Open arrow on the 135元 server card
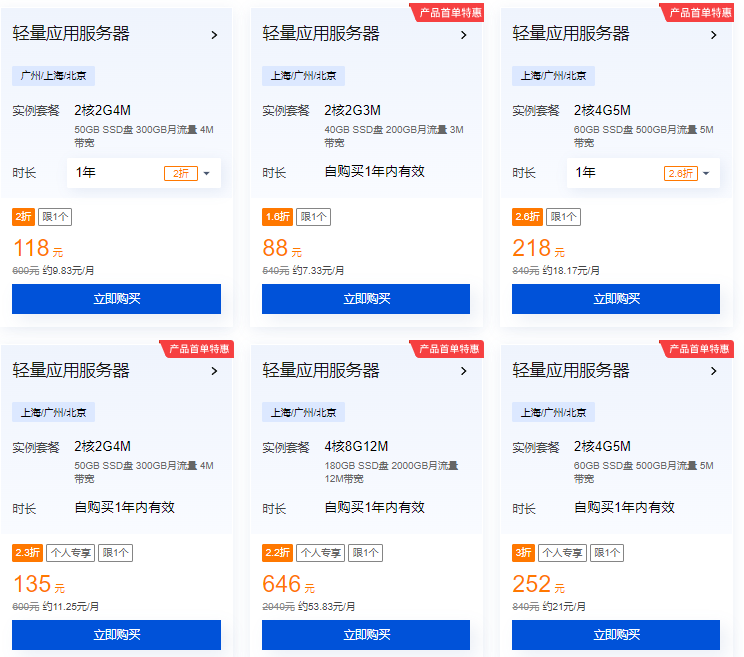This screenshot has height=657, width=744. (214, 371)
